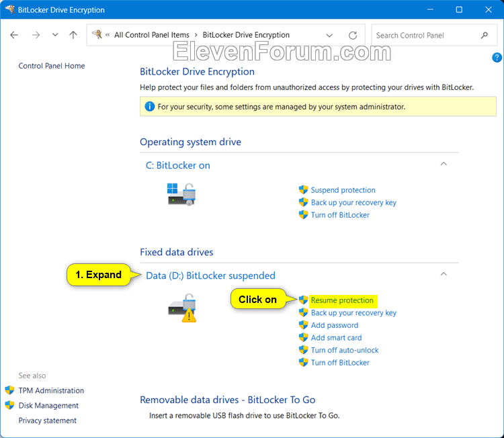Click Resume protection for D: drive
The width and height of the screenshot is (504, 438).
pyautogui.click(x=342, y=300)
